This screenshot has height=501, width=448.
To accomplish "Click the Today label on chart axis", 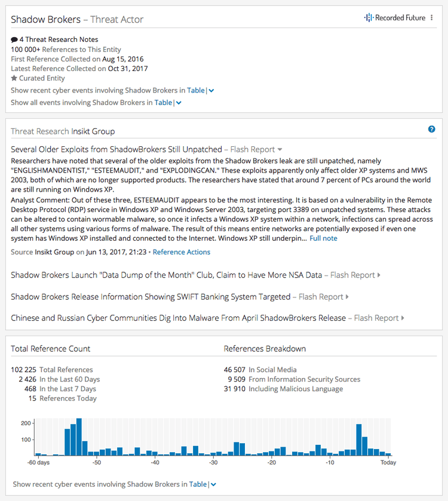I will (388, 463).
